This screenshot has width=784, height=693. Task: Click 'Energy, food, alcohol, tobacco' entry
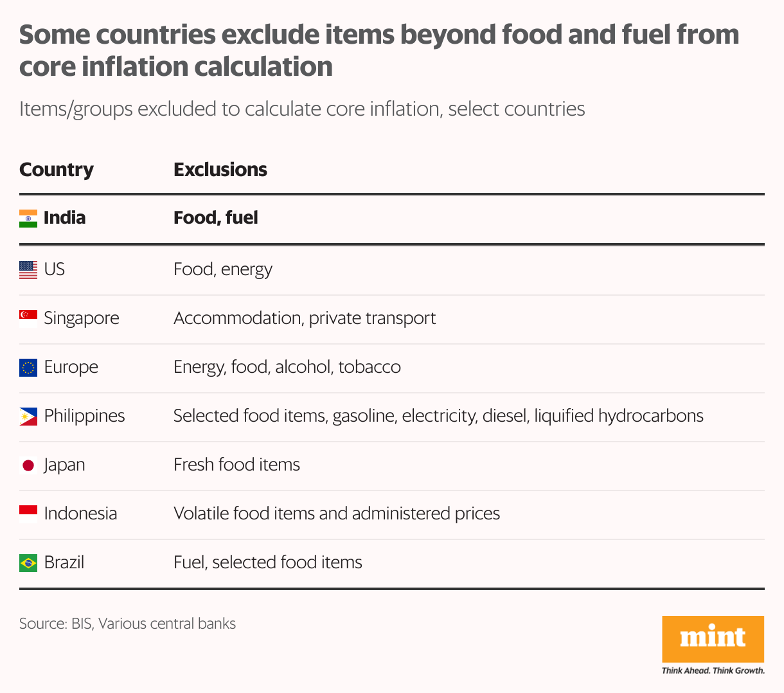tap(287, 367)
